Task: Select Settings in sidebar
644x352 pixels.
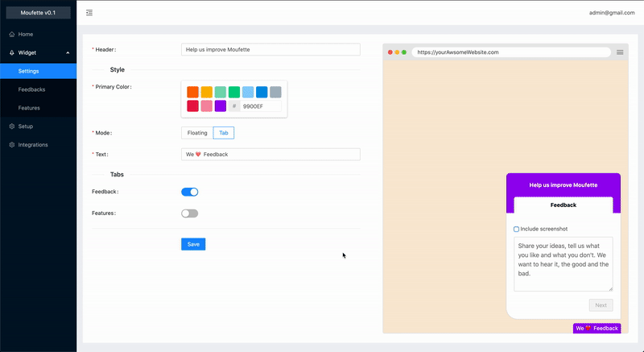Action: tap(38, 71)
